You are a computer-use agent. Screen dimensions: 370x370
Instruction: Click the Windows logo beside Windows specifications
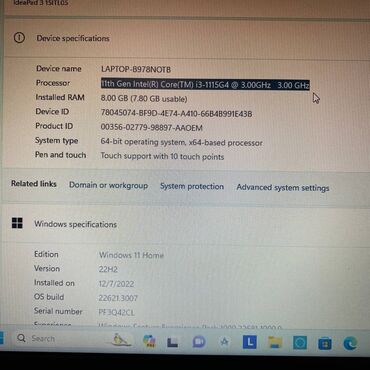[x=17, y=223]
